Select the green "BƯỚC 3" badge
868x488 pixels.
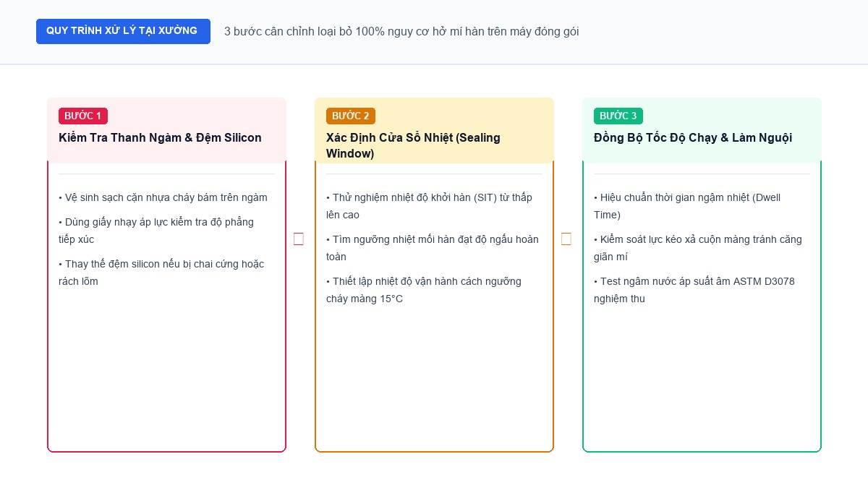tap(618, 116)
